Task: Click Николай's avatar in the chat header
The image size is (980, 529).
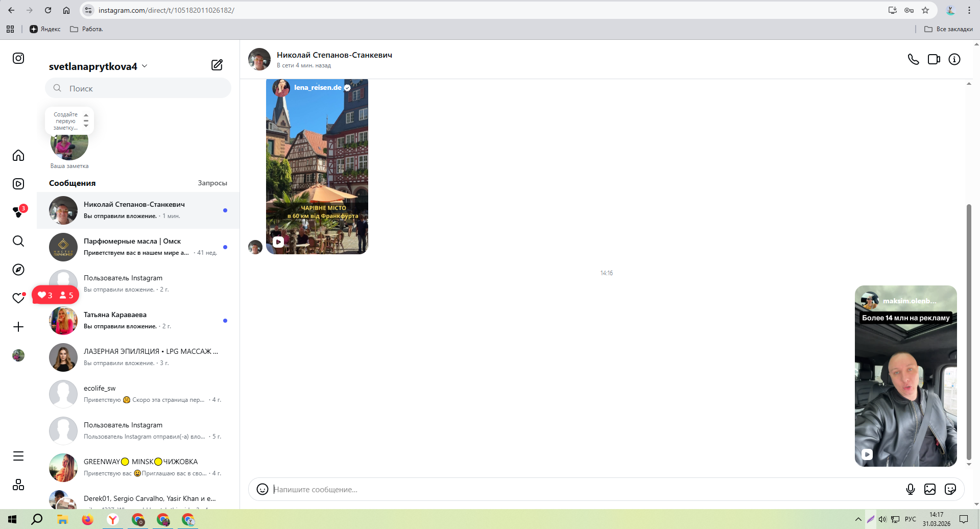Action: [x=259, y=59]
